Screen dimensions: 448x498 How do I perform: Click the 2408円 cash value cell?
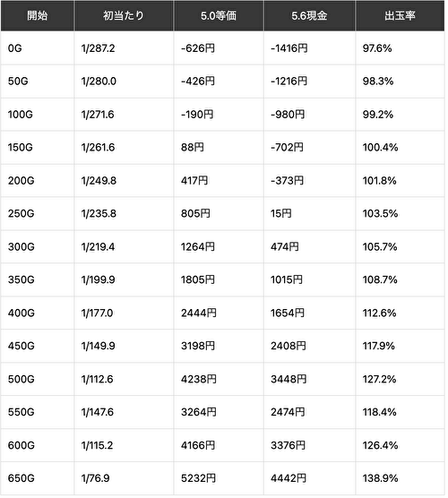click(309, 346)
